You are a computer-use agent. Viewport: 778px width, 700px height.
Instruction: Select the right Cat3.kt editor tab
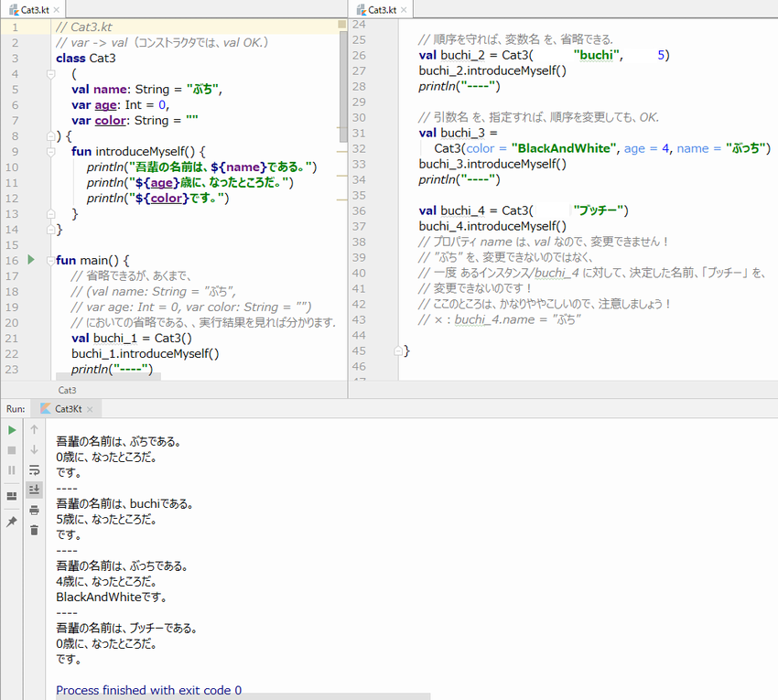coord(381,10)
